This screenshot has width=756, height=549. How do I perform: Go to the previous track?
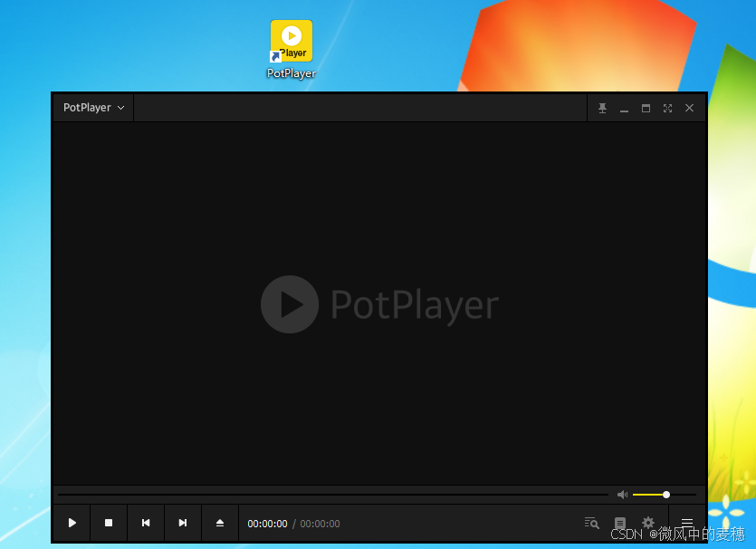point(146,523)
